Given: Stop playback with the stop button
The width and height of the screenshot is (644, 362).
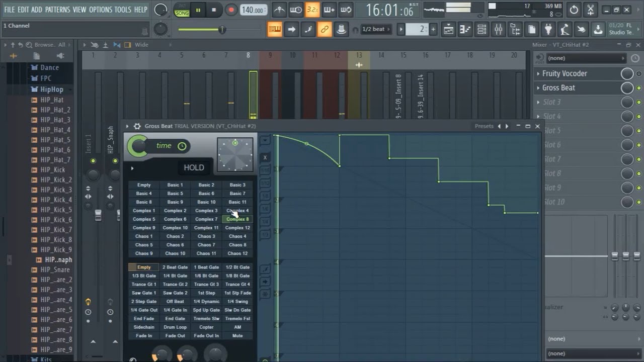Looking at the screenshot, I should tap(214, 10).
